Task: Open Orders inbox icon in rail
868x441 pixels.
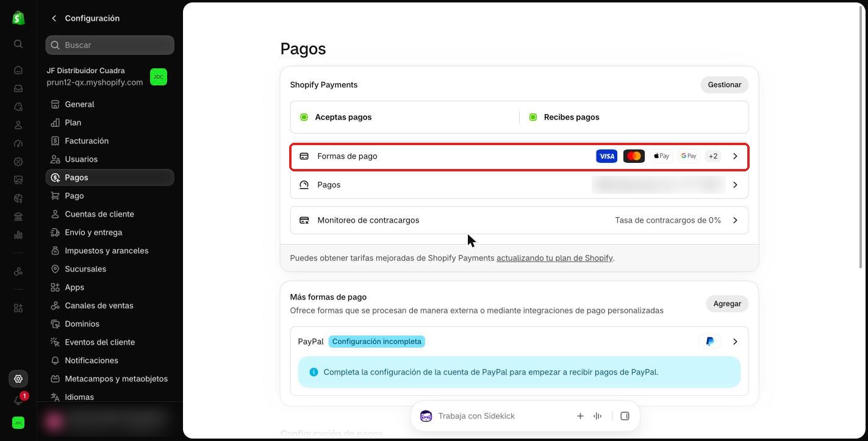Action: point(18,88)
